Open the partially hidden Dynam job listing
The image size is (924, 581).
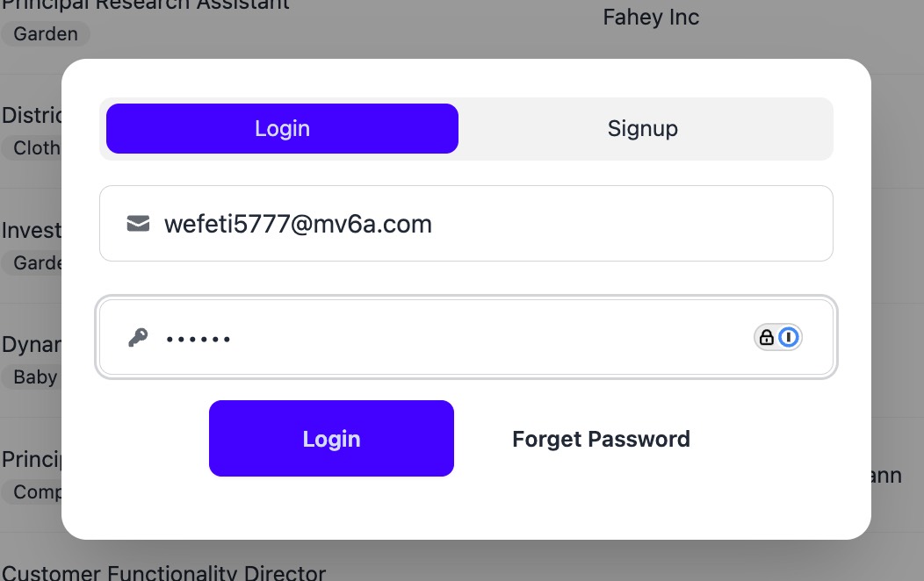[x=31, y=344]
